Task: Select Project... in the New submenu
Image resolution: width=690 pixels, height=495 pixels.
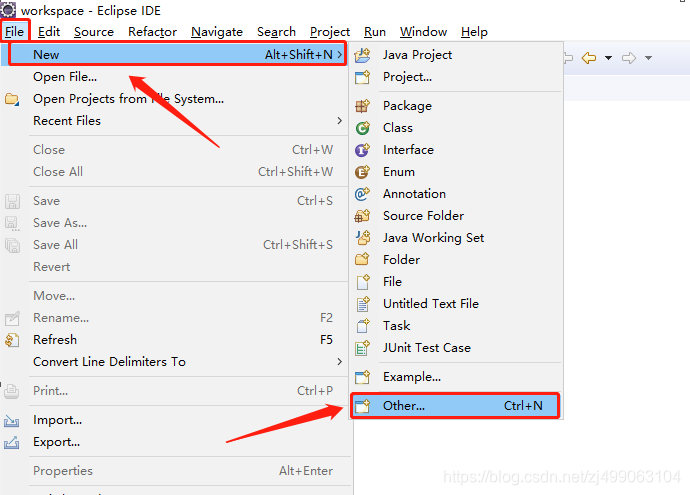Action: coord(457,77)
